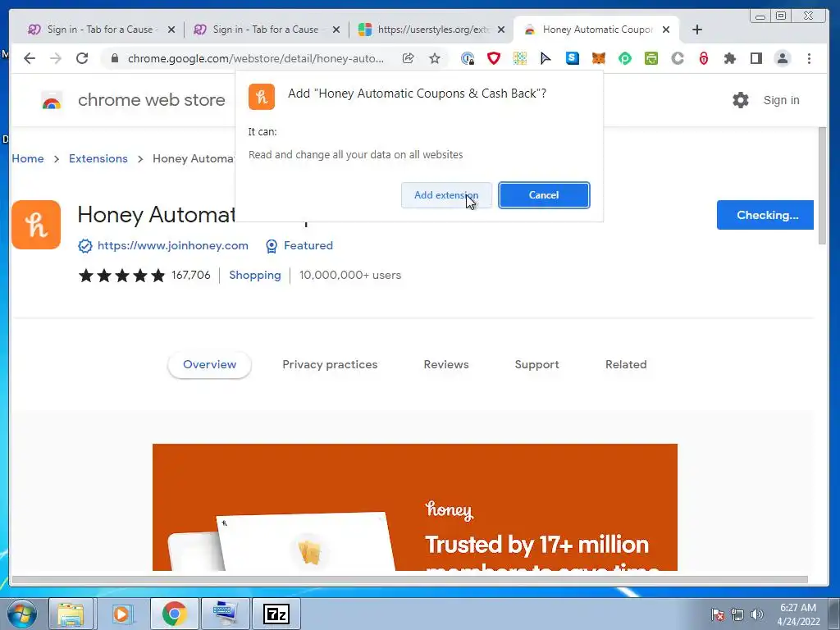
Task: Click the Chrome taskbar icon
Action: [174, 614]
